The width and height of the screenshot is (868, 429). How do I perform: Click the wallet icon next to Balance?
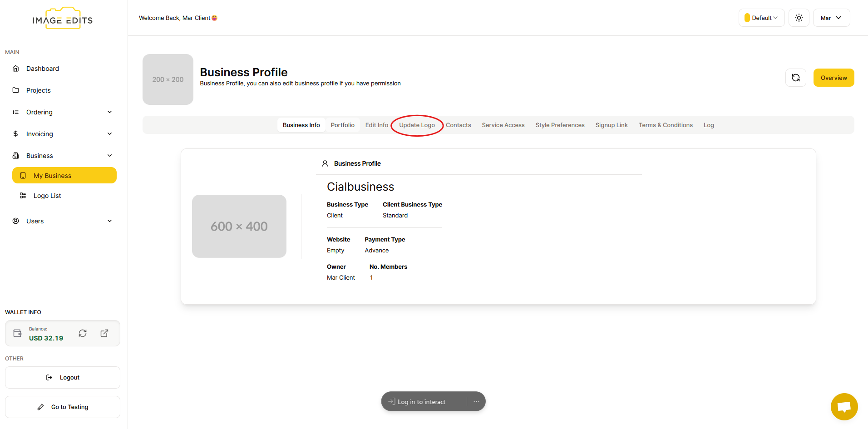pos(18,333)
